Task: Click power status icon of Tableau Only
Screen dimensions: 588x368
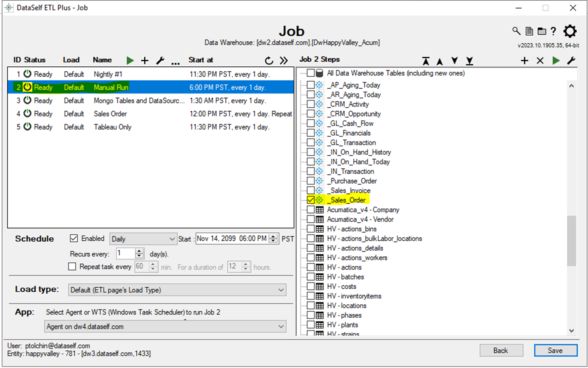Action: (x=28, y=126)
